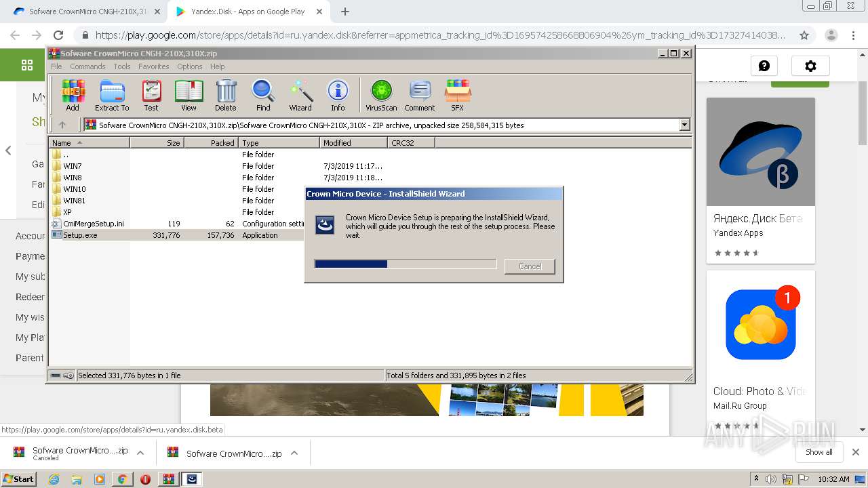Open WinRAR Options menu
This screenshot has height=488, width=868.
click(190, 66)
